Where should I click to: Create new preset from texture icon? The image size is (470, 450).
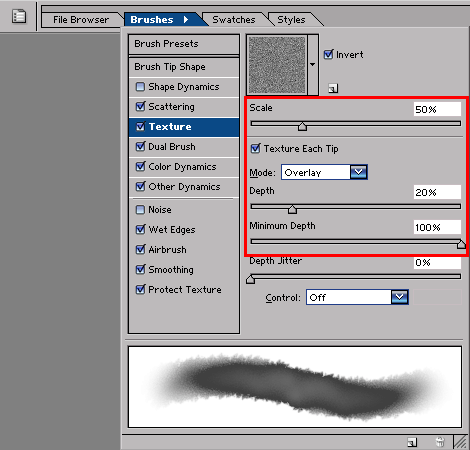click(333, 88)
